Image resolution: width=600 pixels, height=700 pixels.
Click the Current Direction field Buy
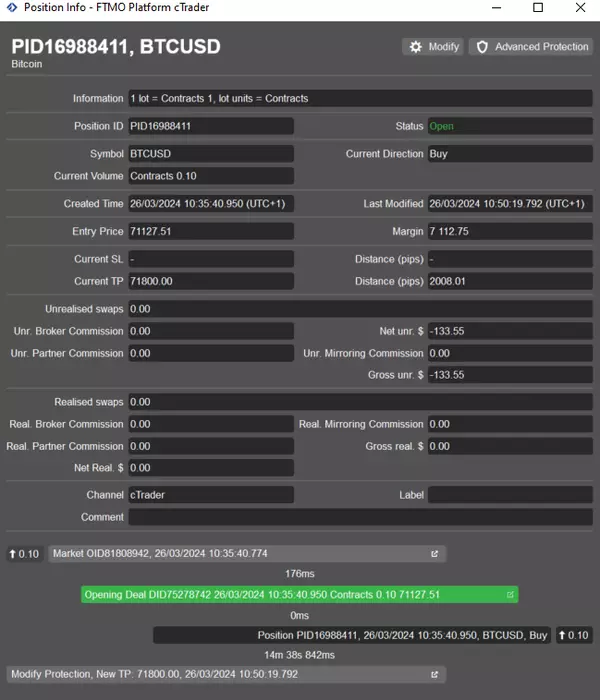pyautogui.click(x=510, y=154)
